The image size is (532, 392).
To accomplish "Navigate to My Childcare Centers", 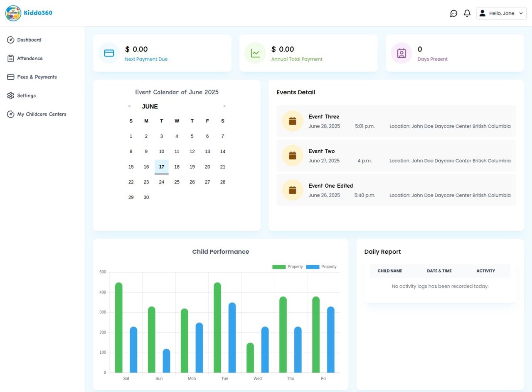I will pos(41,114).
